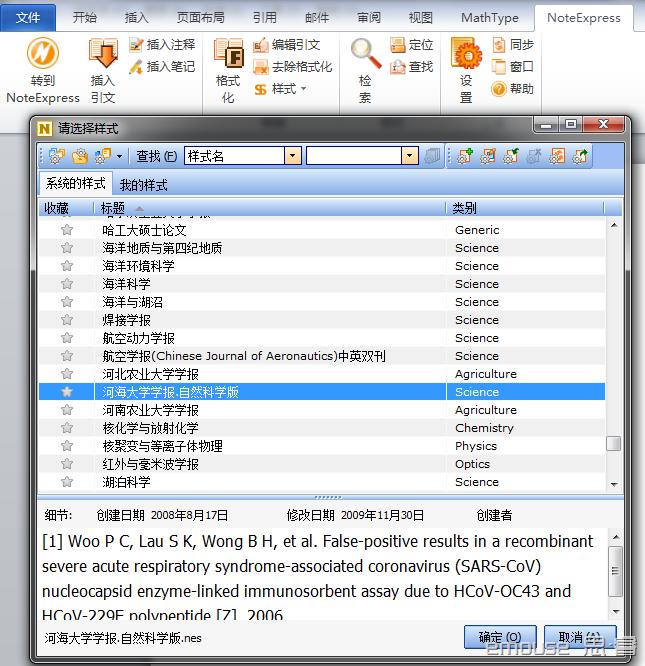Viewport: 645px width, 666px height.
Task: Open the 引用 ribbon tab
Action: [265, 17]
